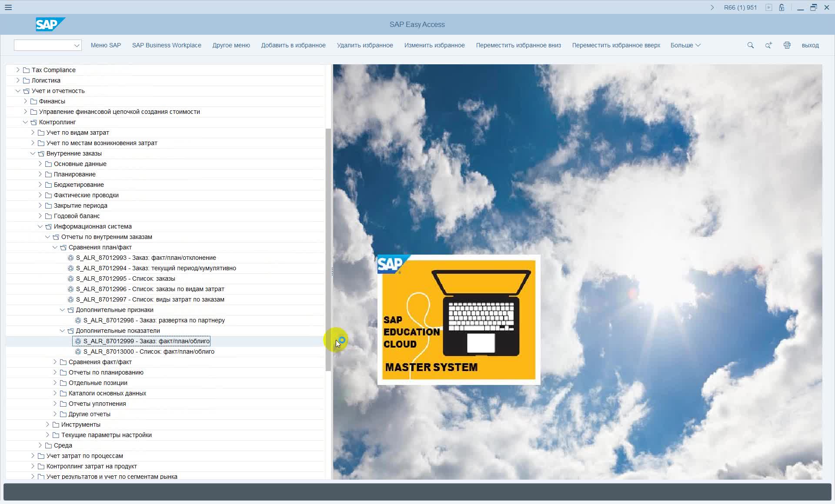
Task: Open SAP Business Workplace
Action: coord(167,45)
